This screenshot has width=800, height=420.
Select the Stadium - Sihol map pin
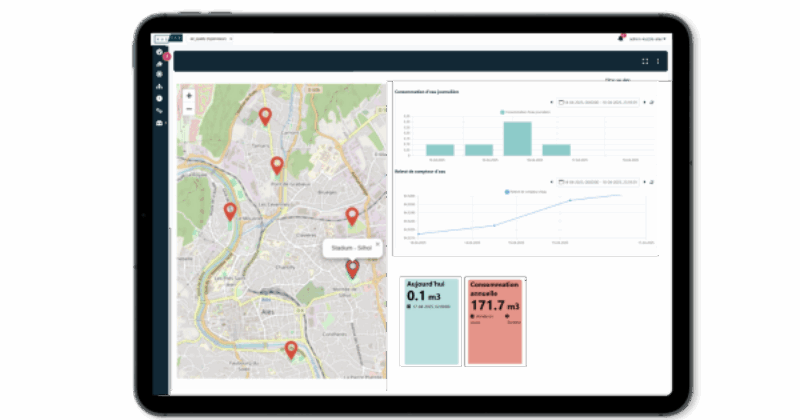(x=352, y=268)
